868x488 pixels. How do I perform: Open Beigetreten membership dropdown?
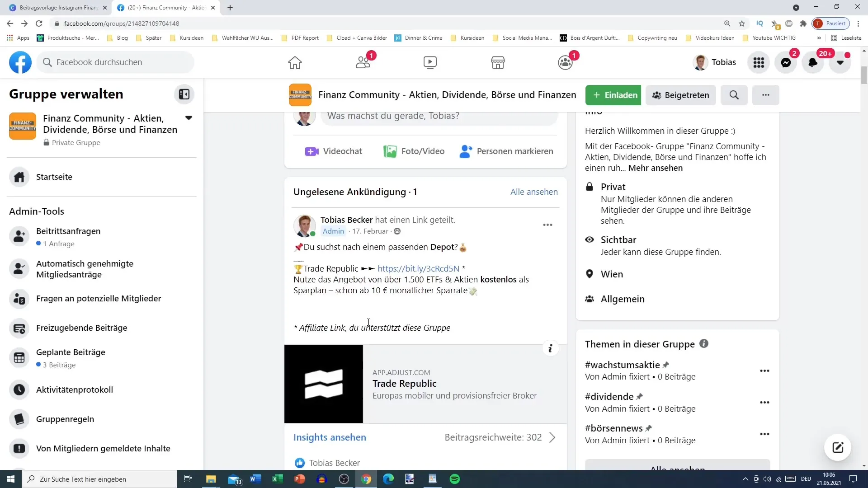pyautogui.click(x=680, y=95)
